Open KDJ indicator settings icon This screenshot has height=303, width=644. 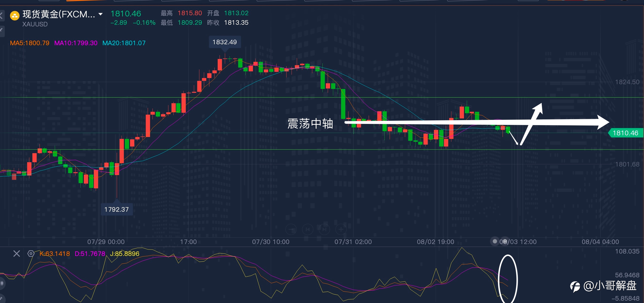pos(31,254)
